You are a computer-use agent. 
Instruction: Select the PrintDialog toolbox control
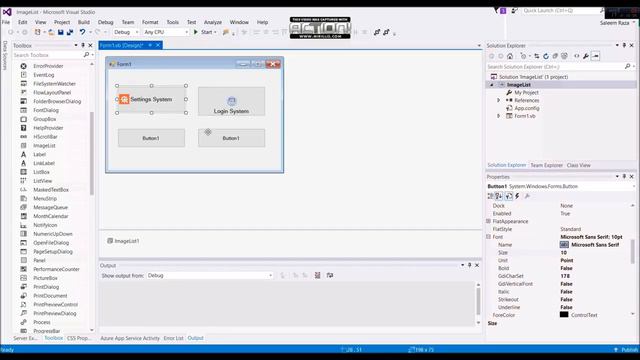coord(46,287)
